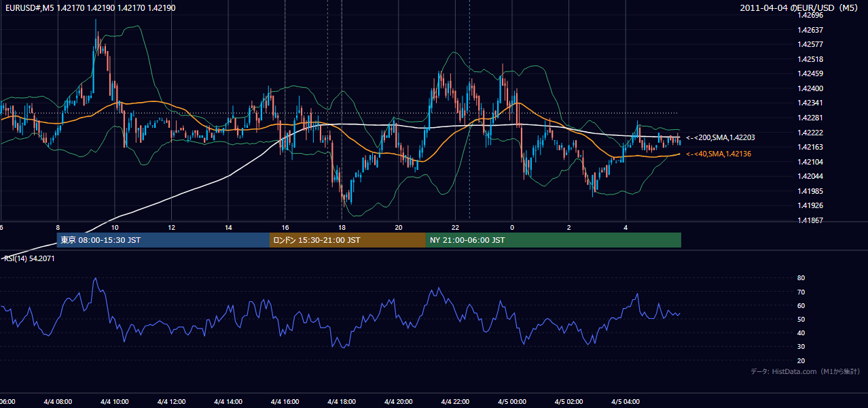The image size is (868, 408).
Task: Click the 4/4 18:00 bottom time label
Action: (x=342, y=402)
